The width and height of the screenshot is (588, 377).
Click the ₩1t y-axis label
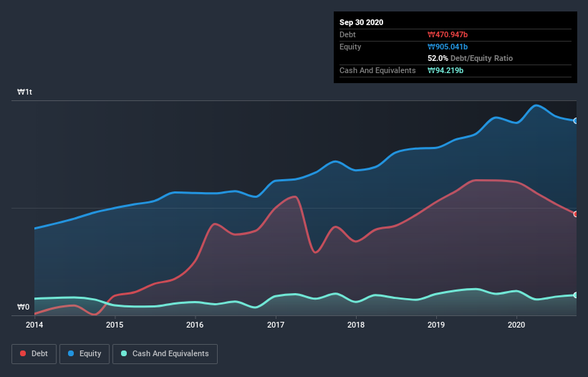[25, 92]
